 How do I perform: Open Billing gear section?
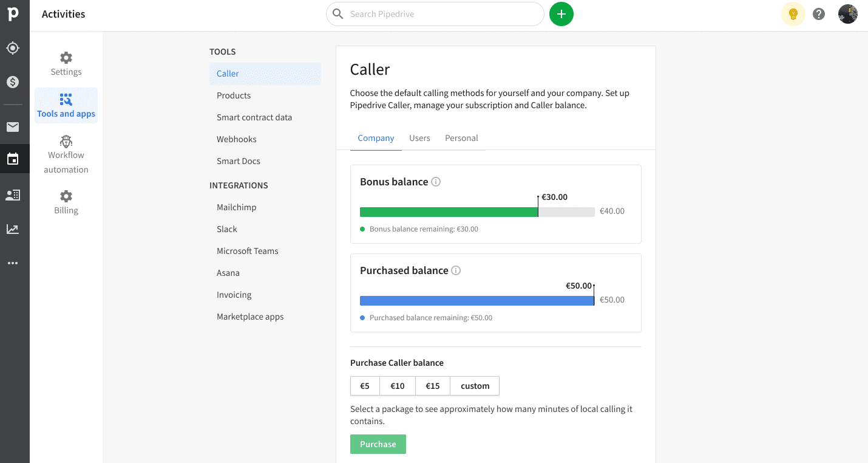(66, 202)
